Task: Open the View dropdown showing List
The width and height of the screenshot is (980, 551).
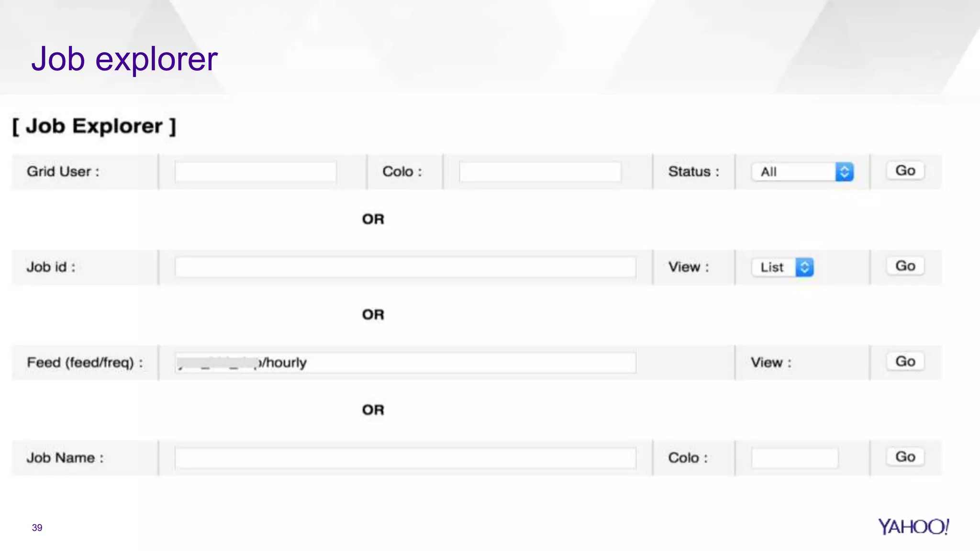Action: 774,267
